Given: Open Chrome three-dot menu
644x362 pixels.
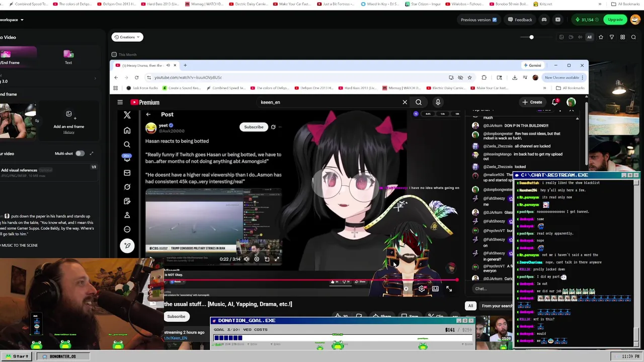Looking at the screenshot, I should point(582,77).
